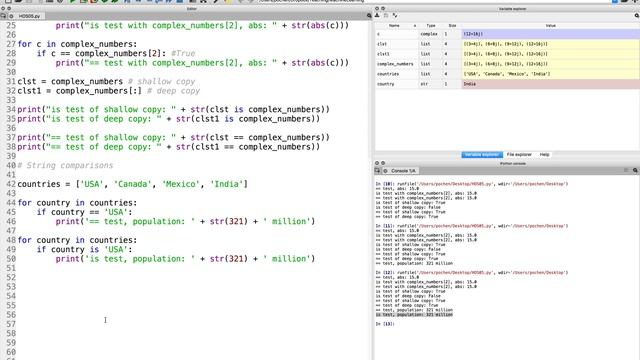
Task: Open the Python console options icon
Action: 635,170
